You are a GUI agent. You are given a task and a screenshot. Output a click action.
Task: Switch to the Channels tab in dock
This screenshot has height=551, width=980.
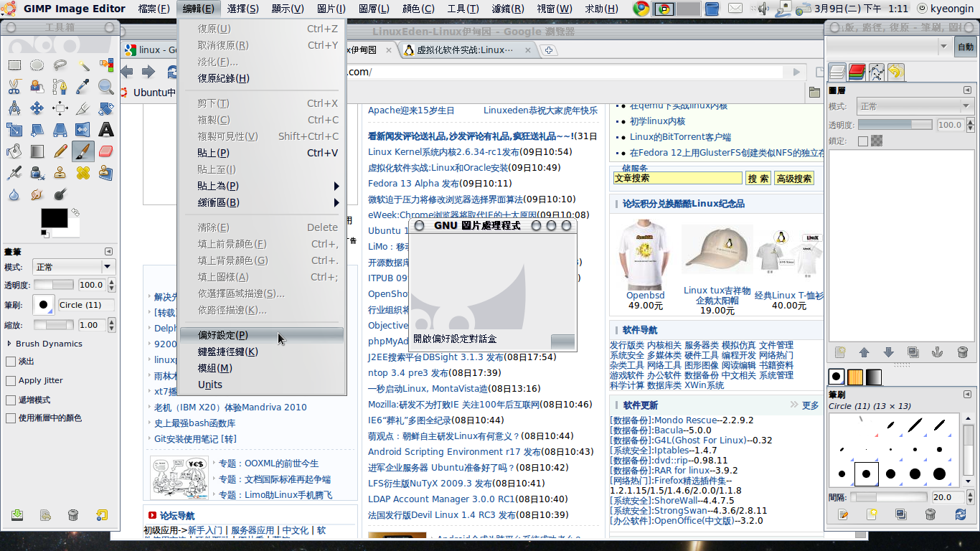[857, 72]
